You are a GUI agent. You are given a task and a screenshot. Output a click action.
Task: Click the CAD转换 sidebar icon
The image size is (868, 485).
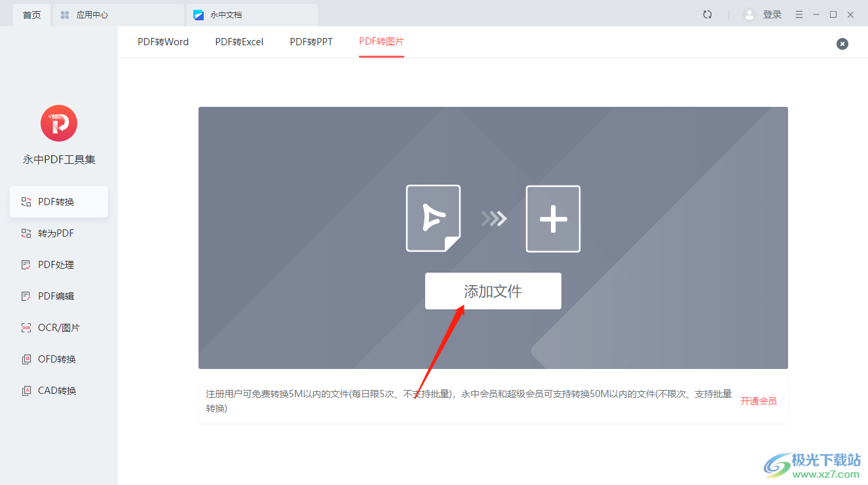[x=26, y=391]
